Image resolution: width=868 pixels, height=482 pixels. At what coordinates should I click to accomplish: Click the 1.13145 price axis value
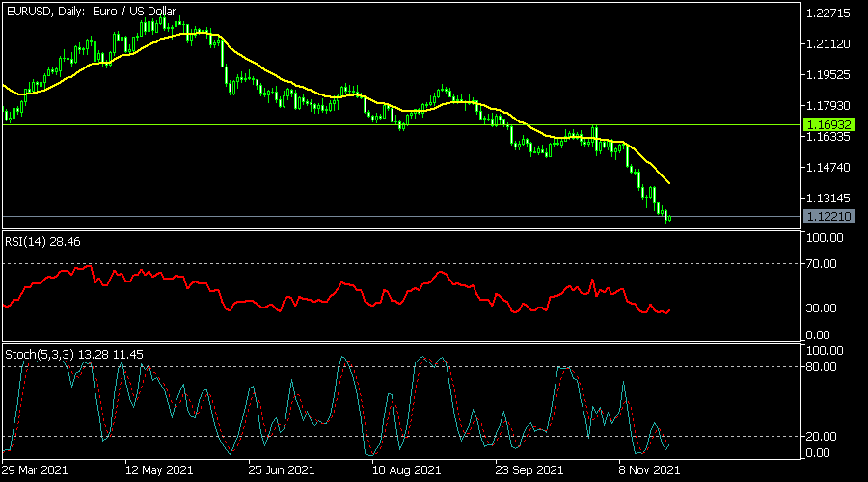(x=828, y=199)
